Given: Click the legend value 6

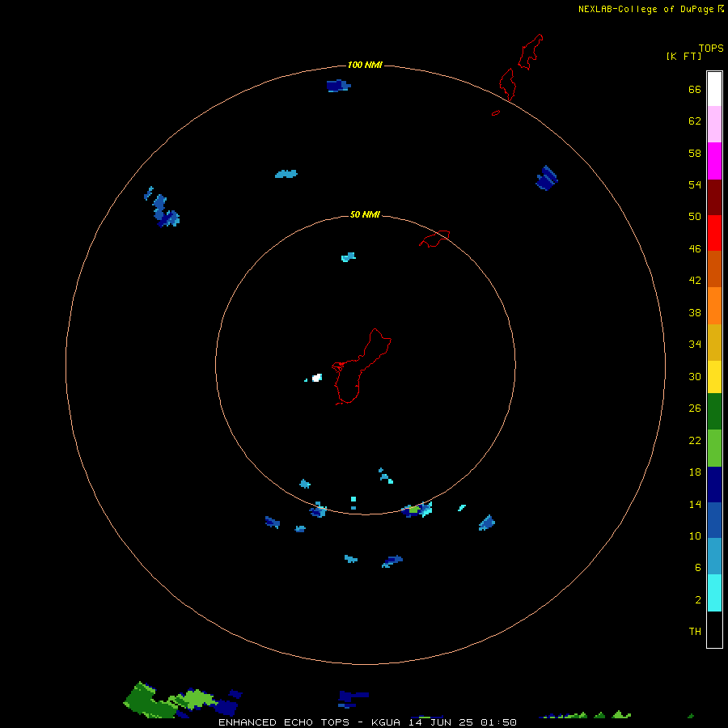Looking at the screenshot, I should pyautogui.click(x=698, y=568).
